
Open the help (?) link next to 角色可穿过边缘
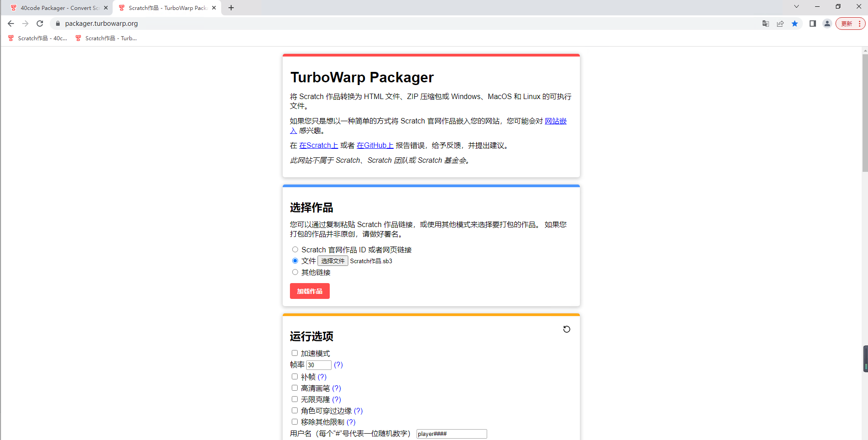[x=358, y=411]
